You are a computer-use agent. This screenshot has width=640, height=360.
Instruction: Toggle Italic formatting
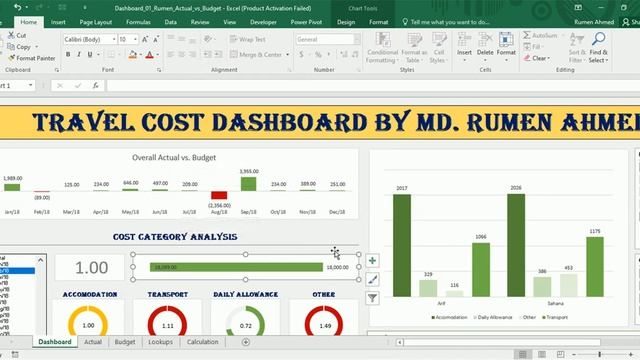pos(79,54)
